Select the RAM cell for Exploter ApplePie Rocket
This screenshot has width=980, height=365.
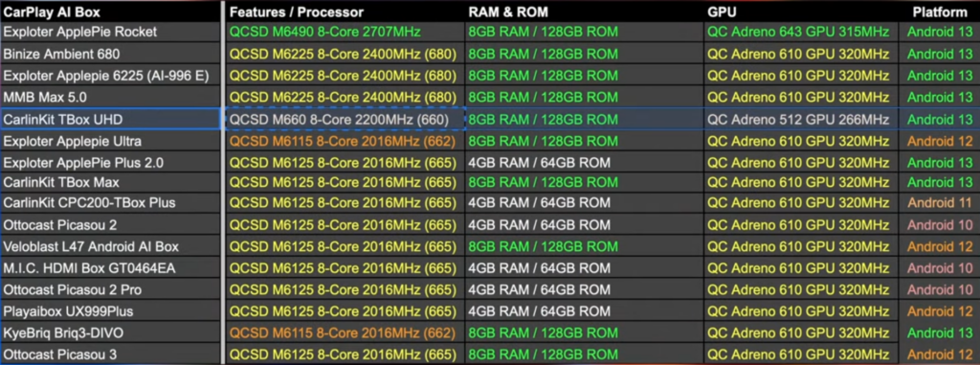pyautogui.click(x=585, y=32)
